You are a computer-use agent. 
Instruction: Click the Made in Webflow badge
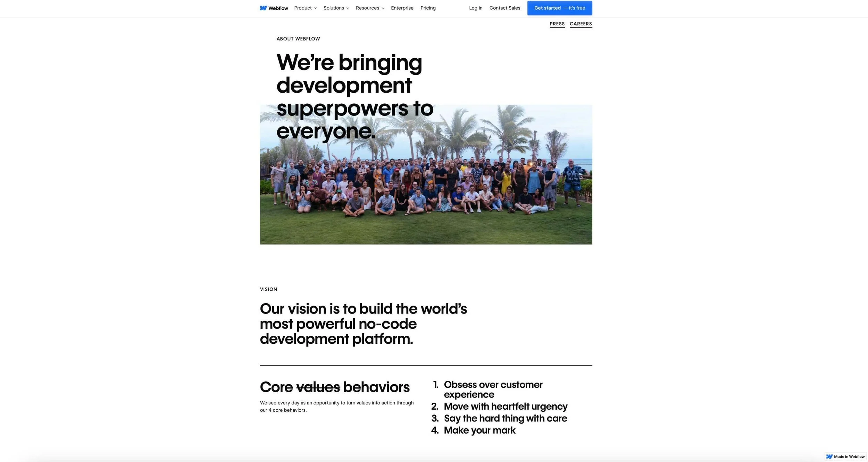[x=845, y=456]
